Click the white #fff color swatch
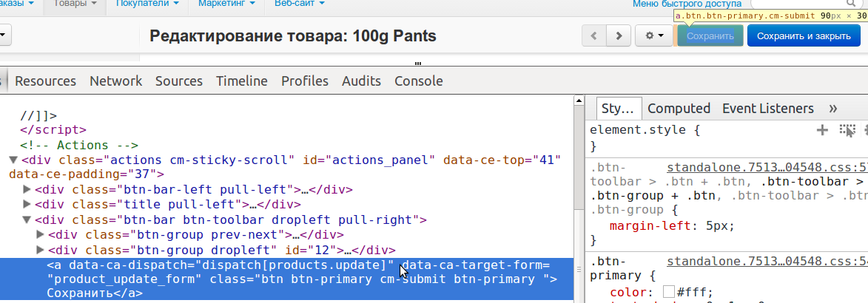868x303 pixels. pyautogui.click(x=669, y=293)
